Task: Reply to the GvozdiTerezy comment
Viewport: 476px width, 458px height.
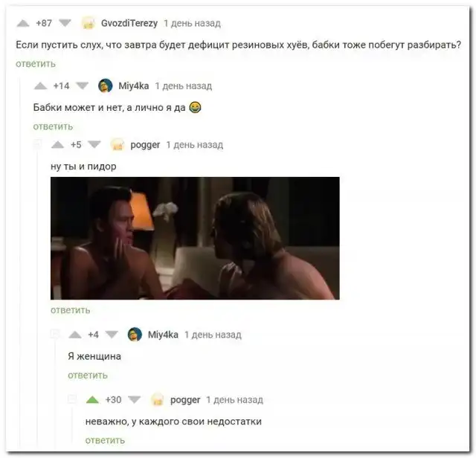Action: coord(36,64)
